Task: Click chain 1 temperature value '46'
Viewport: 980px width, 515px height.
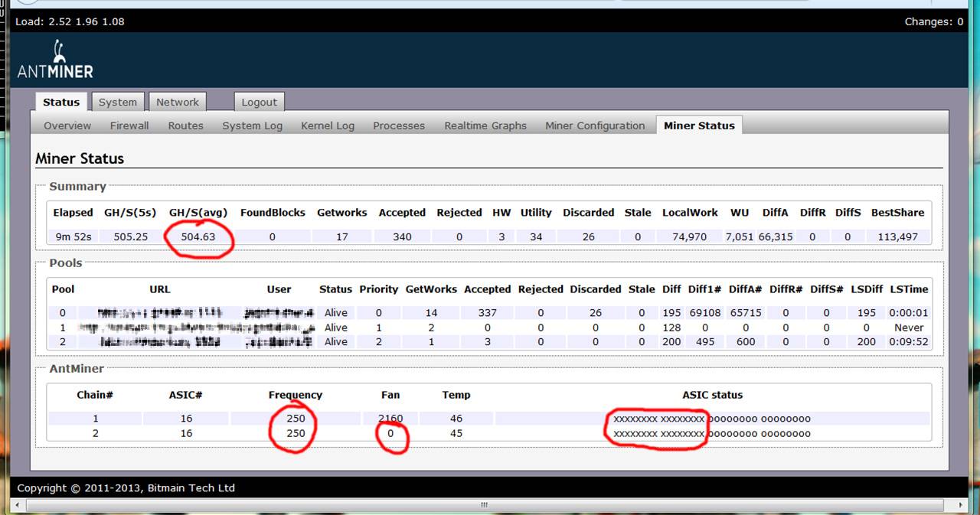Action: (456, 419)
